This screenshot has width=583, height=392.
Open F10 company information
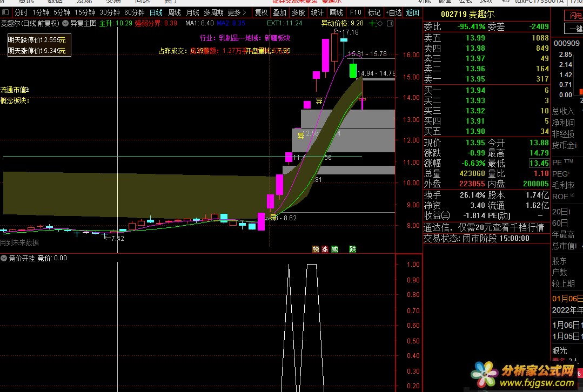click(356, 12)
